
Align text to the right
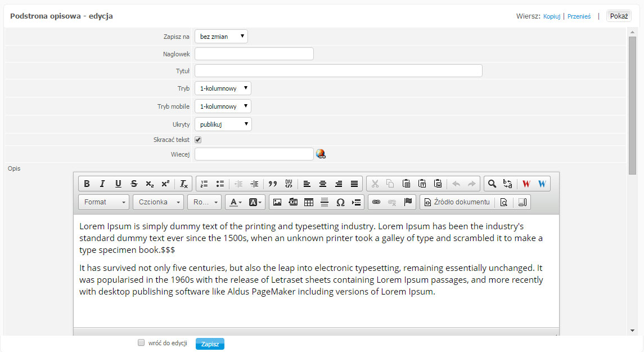(339, 184)
